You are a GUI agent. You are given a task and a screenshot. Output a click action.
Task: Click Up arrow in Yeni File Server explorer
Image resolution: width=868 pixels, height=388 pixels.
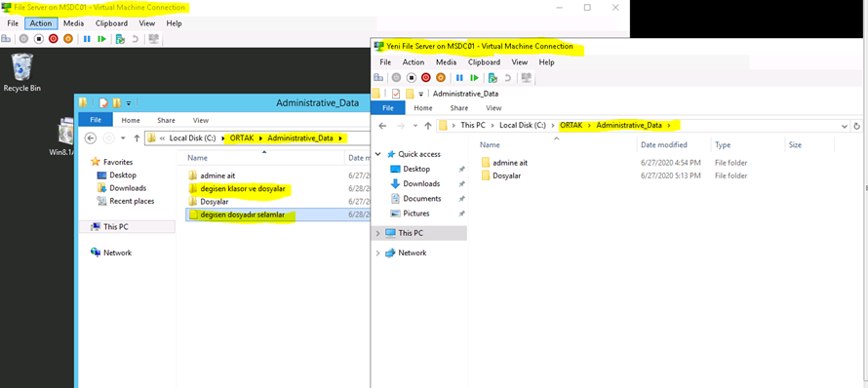click(x=427, y=126)
